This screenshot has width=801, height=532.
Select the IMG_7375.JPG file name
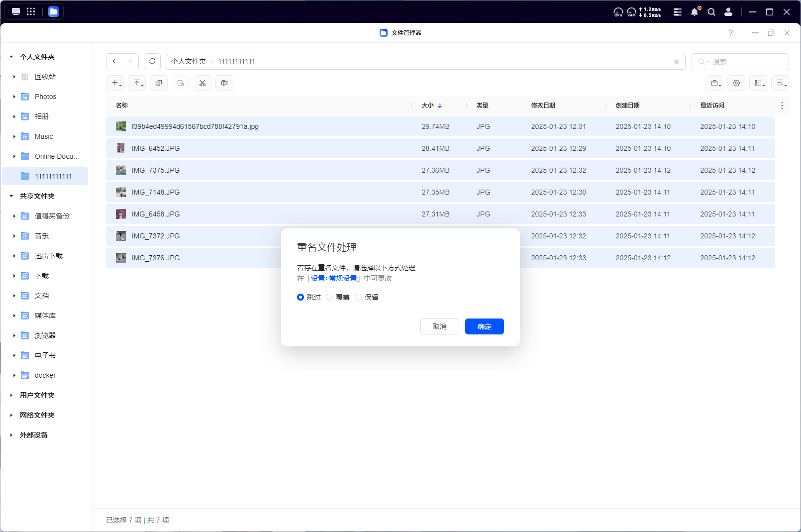(156, 170)
